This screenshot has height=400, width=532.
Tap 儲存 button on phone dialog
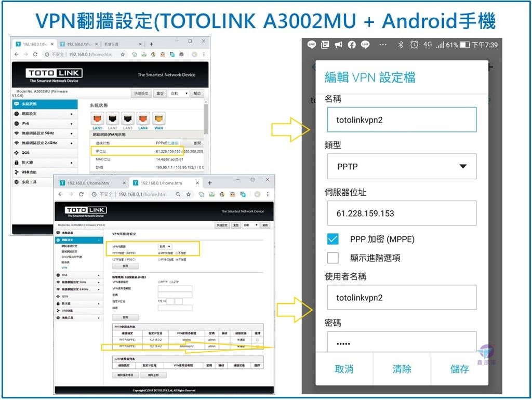[x=459, y=369]
